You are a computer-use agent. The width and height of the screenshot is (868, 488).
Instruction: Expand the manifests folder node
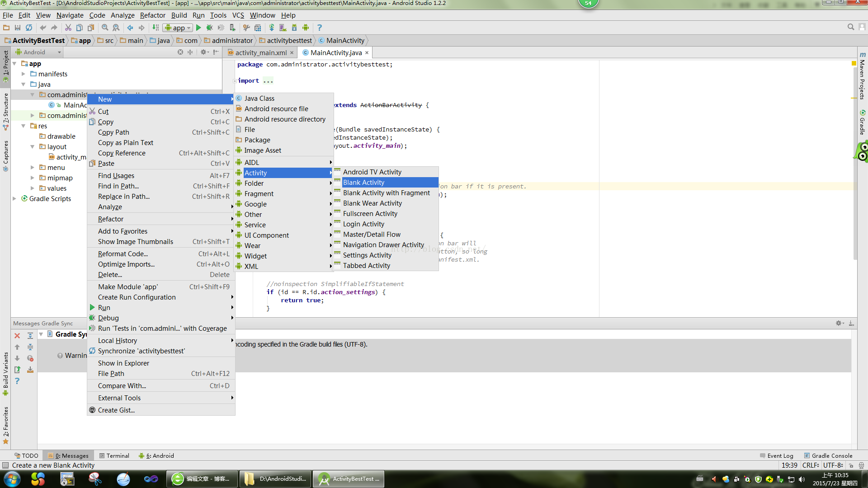24,74
